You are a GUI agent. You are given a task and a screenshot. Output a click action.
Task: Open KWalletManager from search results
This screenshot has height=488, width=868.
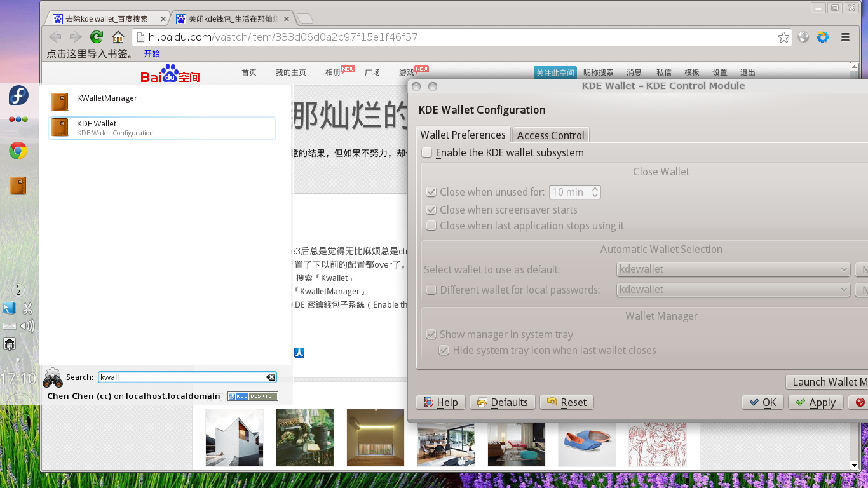[162, 101]
